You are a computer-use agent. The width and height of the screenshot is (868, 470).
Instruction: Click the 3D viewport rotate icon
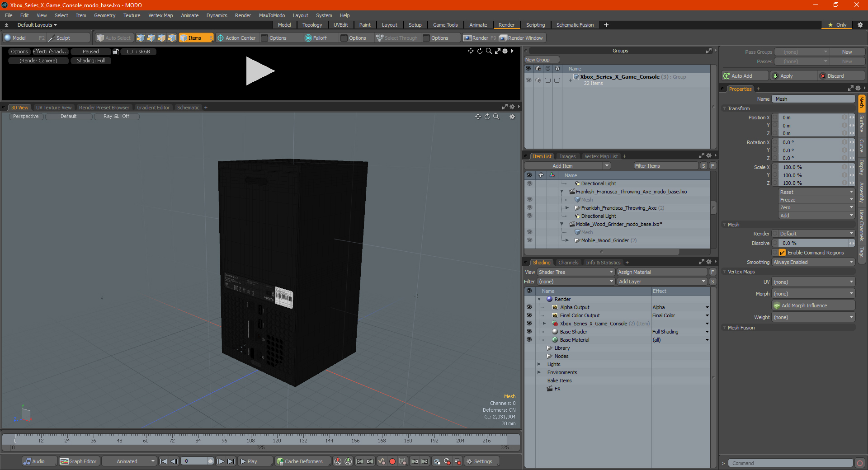coord(487,117)
